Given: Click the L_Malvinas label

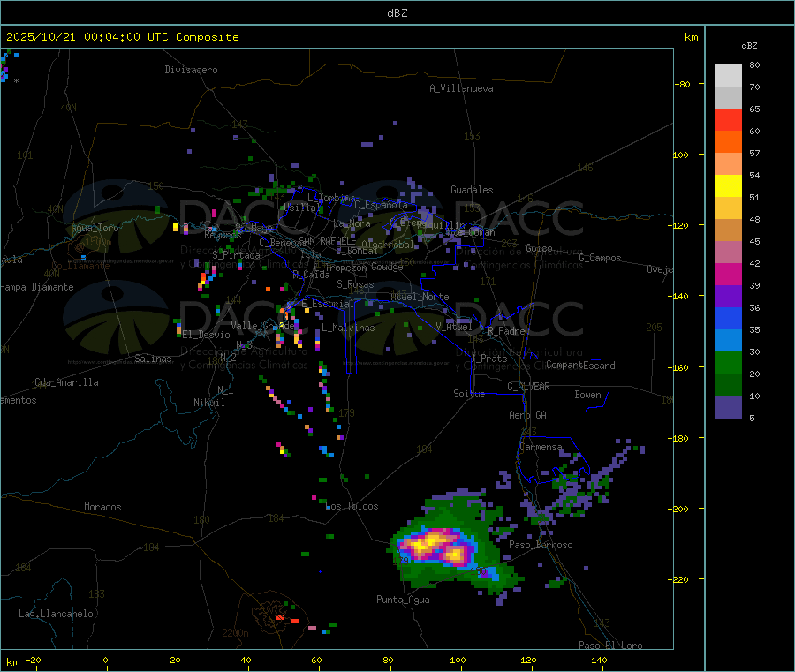Looking at the screenshot, I should [348, 328].
